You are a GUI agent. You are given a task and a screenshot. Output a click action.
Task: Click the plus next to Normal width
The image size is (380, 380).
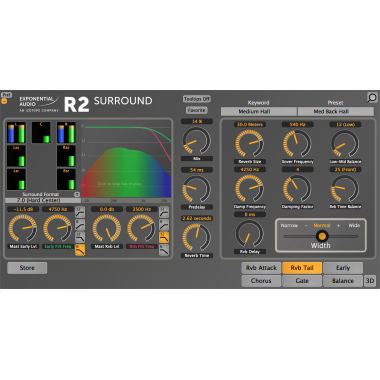click(x=338, y=225)
